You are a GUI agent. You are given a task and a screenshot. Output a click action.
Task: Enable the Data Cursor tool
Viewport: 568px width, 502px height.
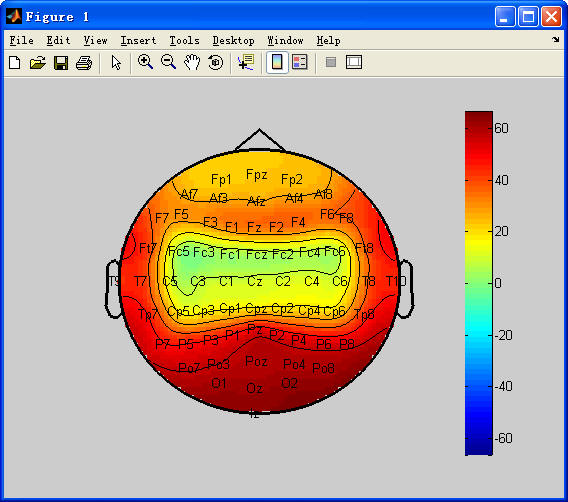coord(246,62)
